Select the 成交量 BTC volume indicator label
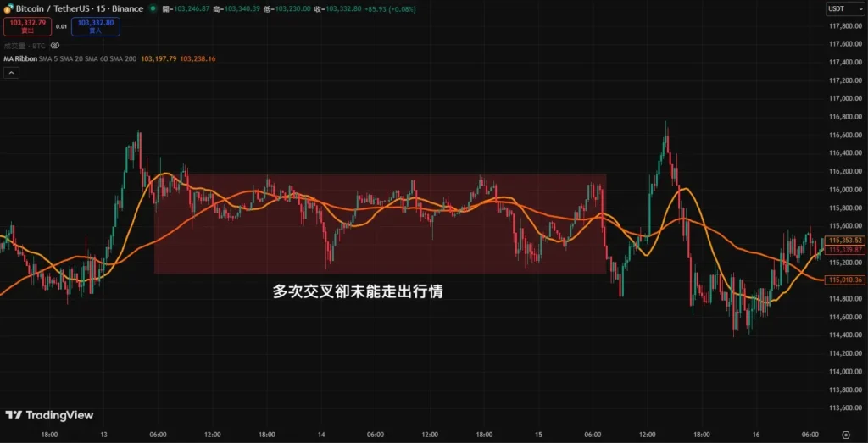This screenshot has height=443, width=868. [24, 45]
